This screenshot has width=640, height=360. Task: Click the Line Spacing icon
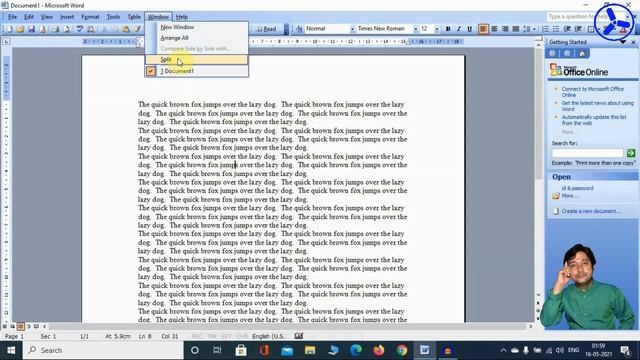coord(527,29)
